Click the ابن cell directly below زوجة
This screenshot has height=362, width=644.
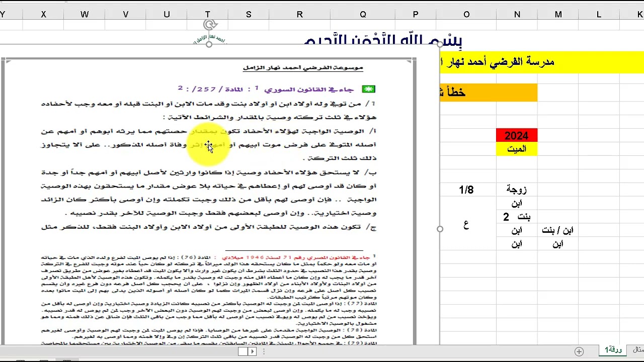(517, 203)
